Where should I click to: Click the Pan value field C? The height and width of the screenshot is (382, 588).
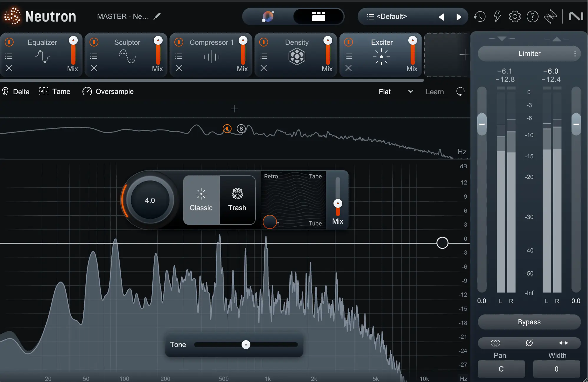(501, 369)
